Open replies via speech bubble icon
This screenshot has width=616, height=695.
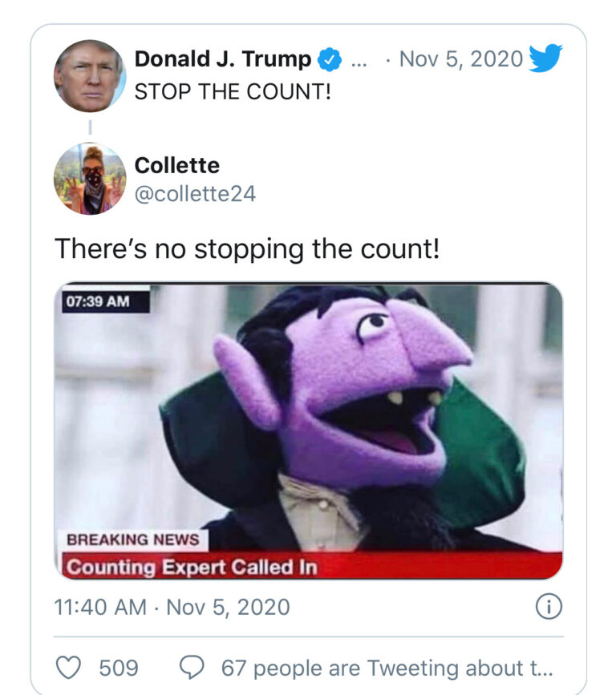click(192, 668)
